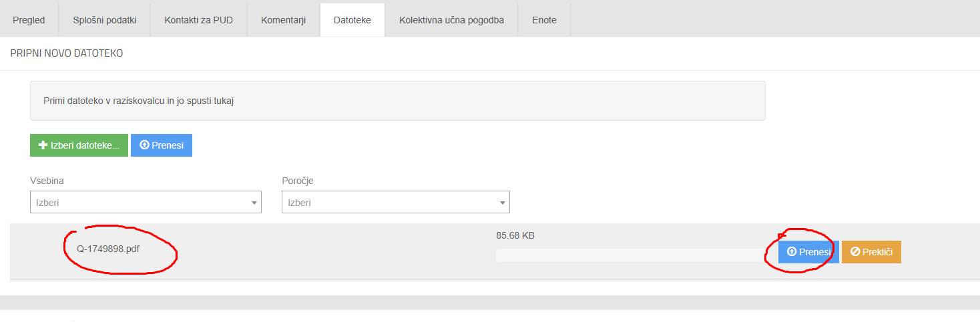Select the Datoteke tab
Viewport: 980px width, 322px height.
pos(352,20)
